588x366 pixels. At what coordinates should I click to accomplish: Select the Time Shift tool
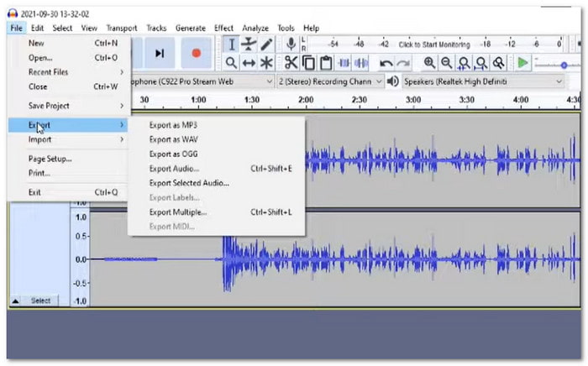tap(249, 63)
